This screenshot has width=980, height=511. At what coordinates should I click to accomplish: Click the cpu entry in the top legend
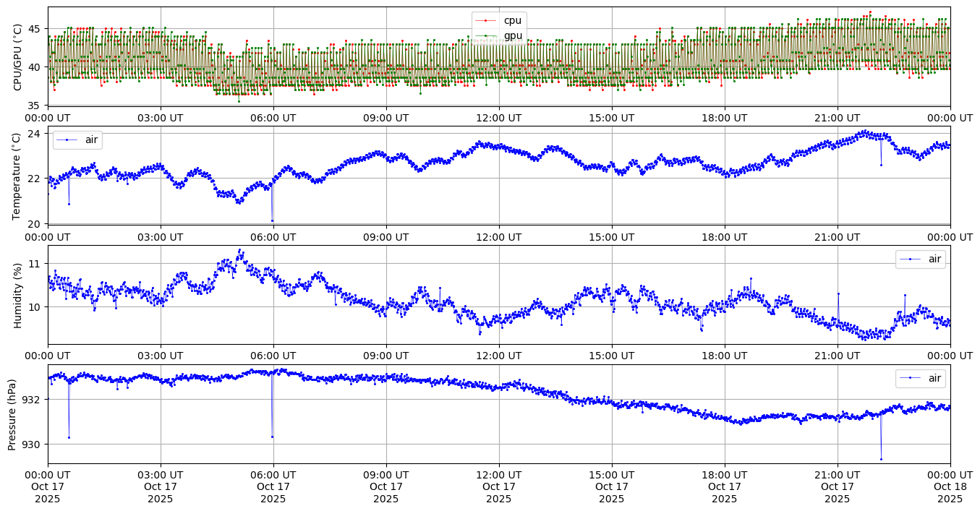512,20
